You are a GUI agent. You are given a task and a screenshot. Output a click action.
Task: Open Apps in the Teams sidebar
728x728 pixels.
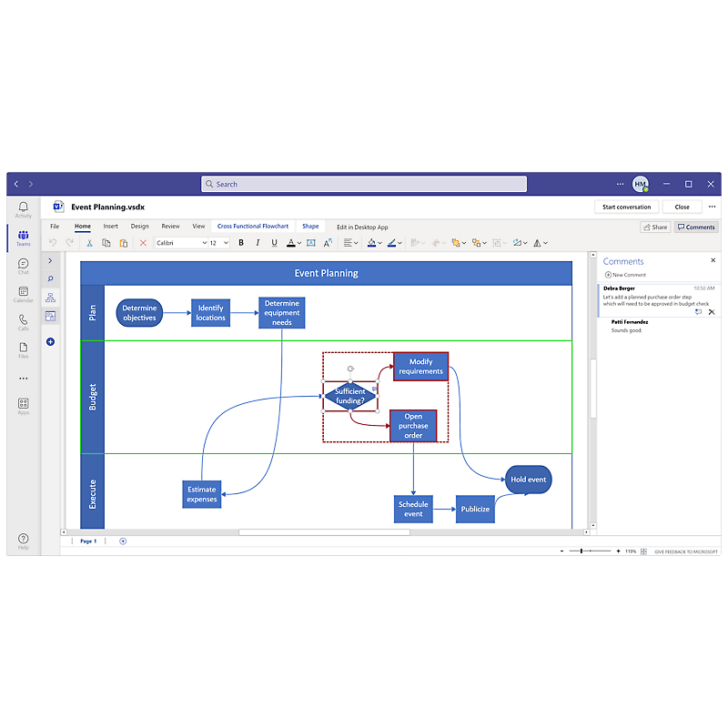(x=24, y=406)
